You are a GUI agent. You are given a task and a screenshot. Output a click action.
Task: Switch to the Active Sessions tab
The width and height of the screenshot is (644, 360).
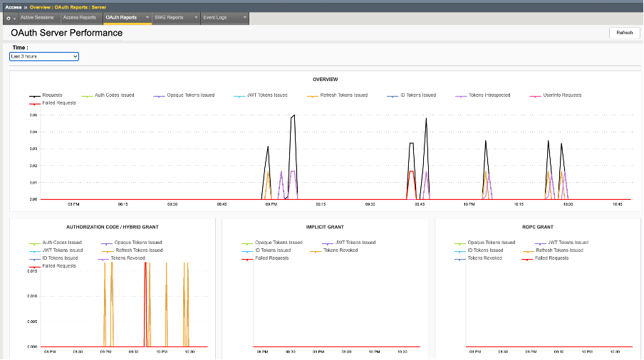[x=37, y=18]
